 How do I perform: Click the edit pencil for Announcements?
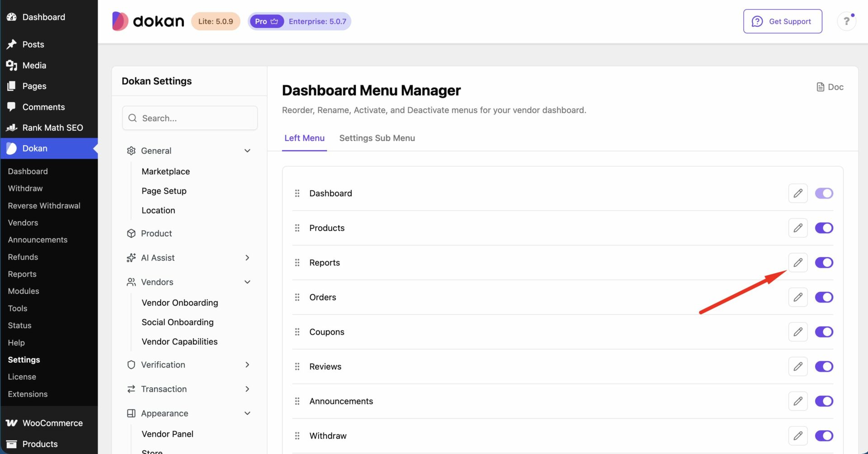pyautogui.click(x=798, y=401)
